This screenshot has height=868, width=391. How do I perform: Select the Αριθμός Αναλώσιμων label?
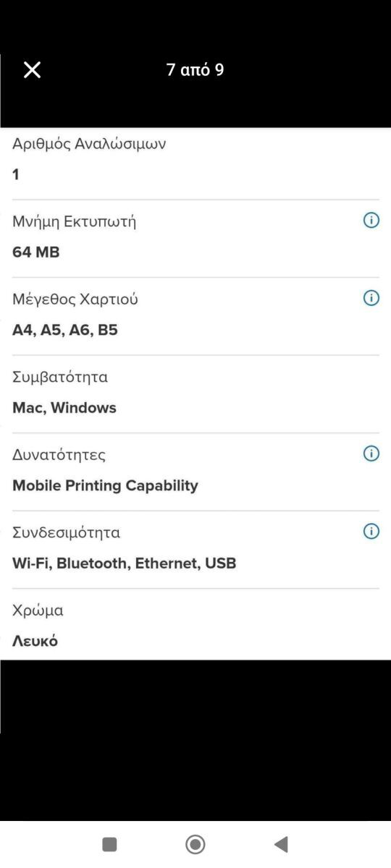(x=89, y=144)
